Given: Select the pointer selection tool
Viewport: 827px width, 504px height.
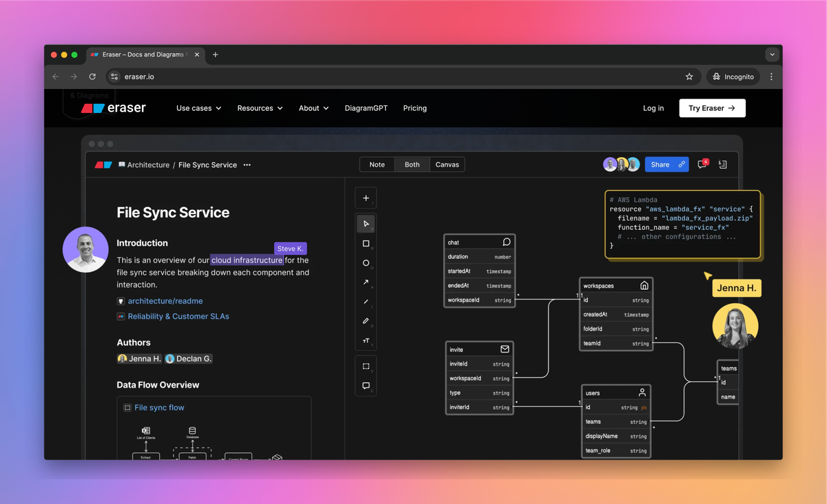Looking at the screenshot, I should (366, 224).
